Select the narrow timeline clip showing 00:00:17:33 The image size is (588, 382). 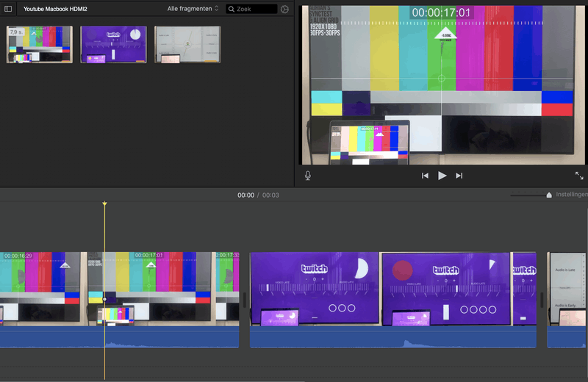227,289
